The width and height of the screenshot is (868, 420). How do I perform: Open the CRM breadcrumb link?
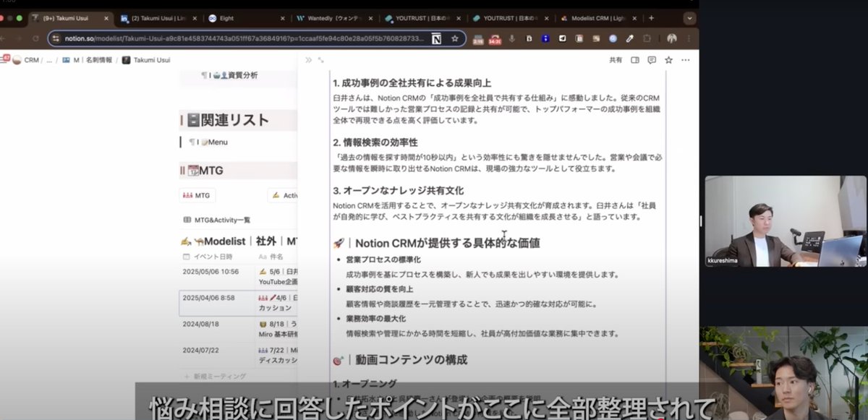(26, 60)
